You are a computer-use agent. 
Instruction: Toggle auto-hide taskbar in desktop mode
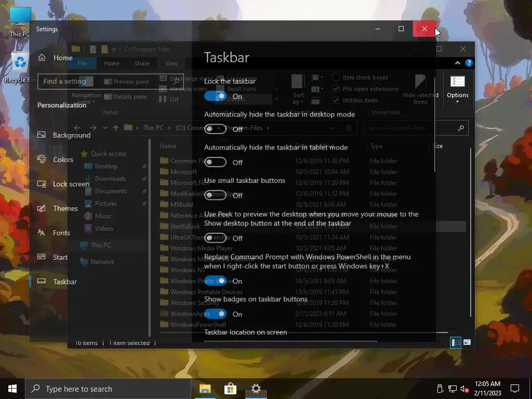click(216, 129)
